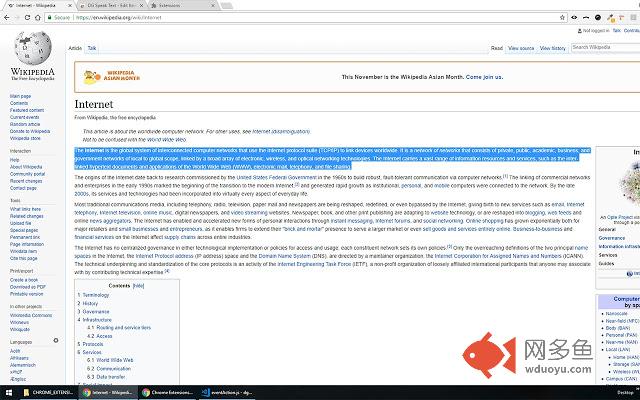640x400 pixels.
Task: Click the eye extension icon in toolbar
Action: 574,18
